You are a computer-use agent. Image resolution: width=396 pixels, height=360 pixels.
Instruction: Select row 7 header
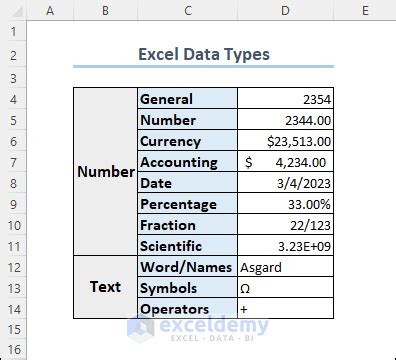point(13,162)
